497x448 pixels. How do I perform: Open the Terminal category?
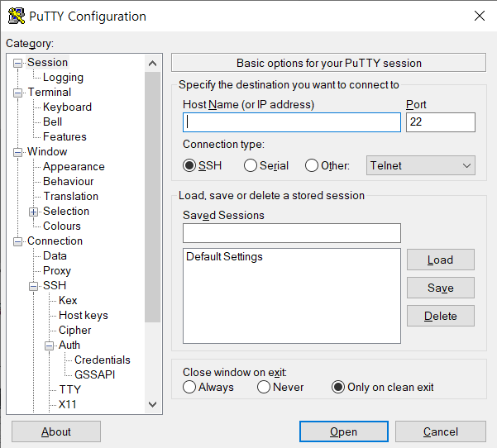[x=50, y=93]
